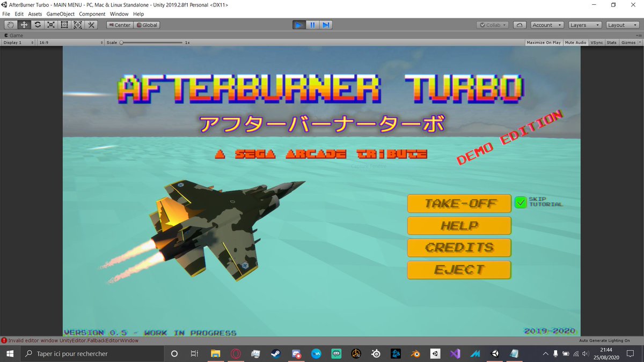Open the notification center
This screenshot has height=362, width=644.
(631, 353)
